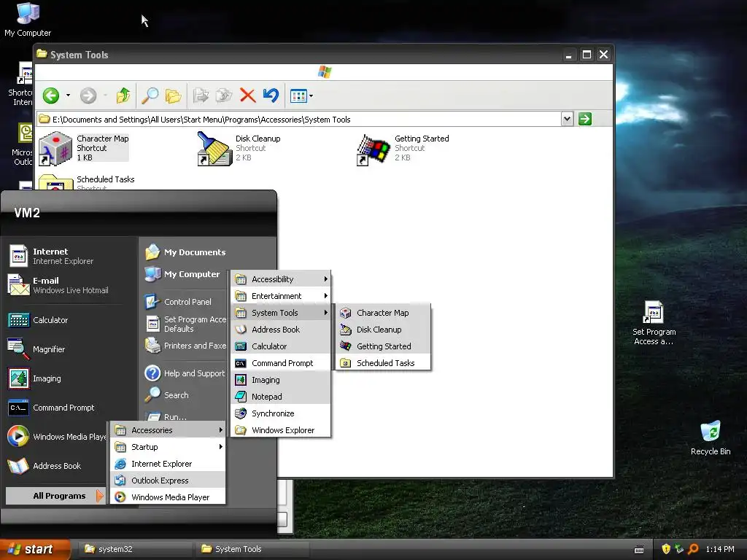
Task: Open the Search magnifier in toolbar
Action: coord(150,96)
